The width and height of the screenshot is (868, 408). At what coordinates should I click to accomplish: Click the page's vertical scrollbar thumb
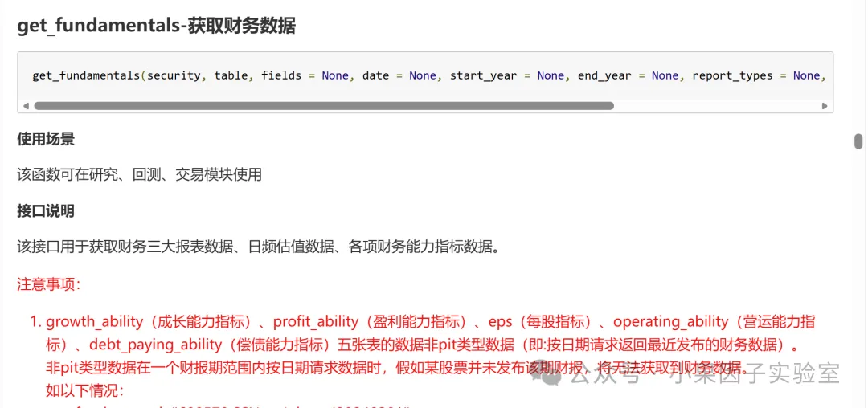pyautogui.click(x=858, y=141)
